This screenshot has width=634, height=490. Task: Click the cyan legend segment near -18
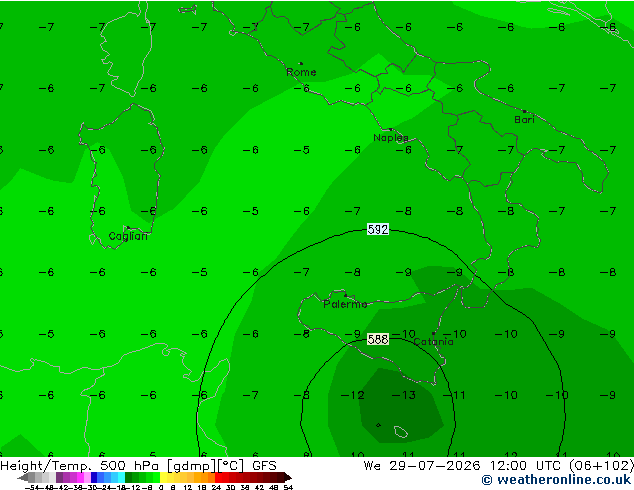[x=121, y=477]
